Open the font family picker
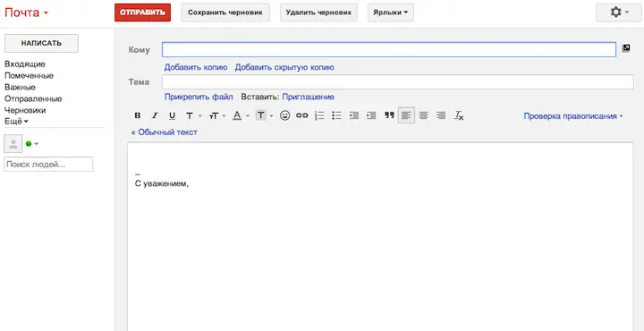Viewport: 644px width, 331px height. click(193, 115)
